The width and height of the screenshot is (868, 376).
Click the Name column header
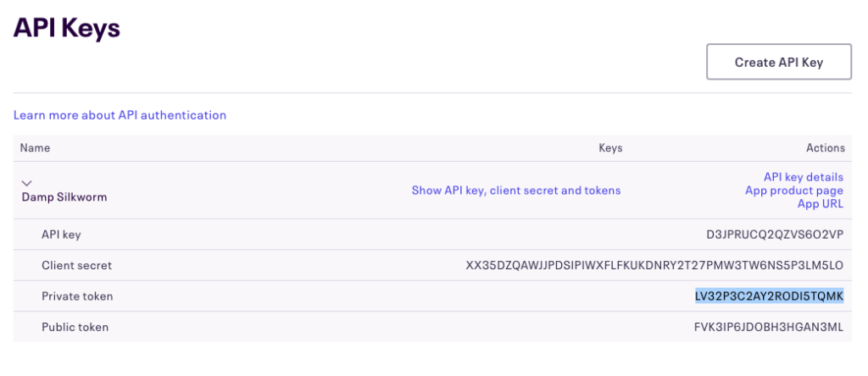35,147
